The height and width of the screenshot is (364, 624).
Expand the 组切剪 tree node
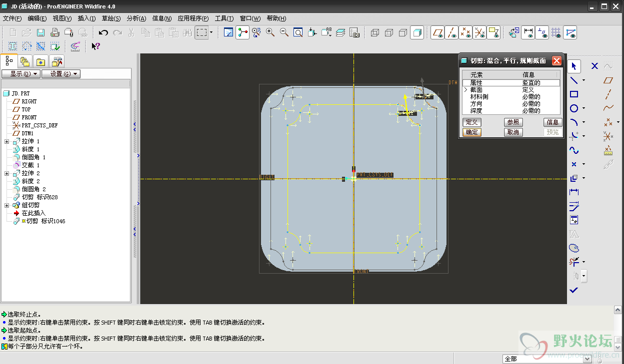[7, 205]
